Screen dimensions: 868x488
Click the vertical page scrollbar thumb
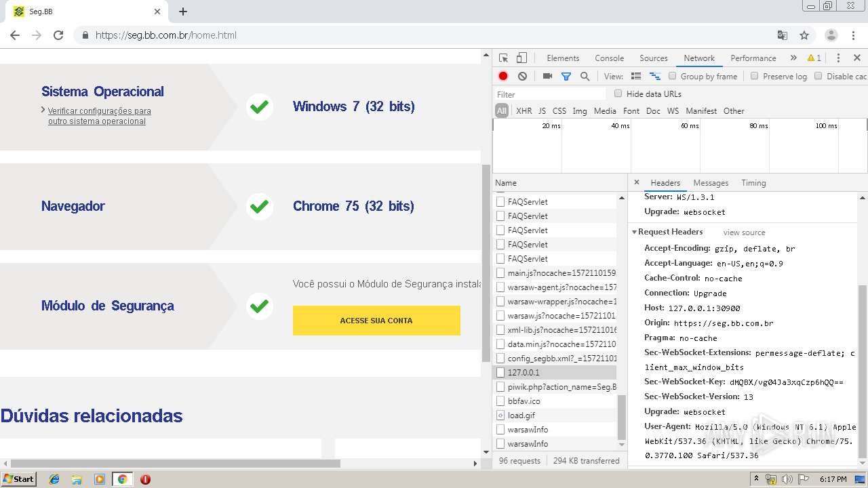[486, 263]
